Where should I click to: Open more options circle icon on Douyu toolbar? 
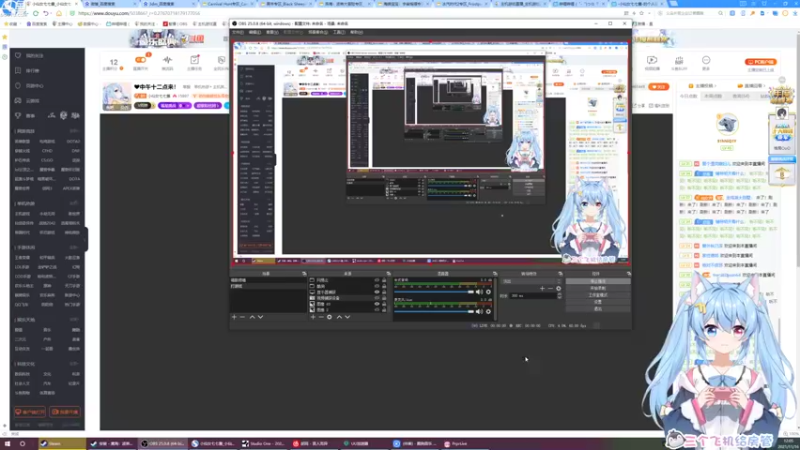tap(706, 60)
